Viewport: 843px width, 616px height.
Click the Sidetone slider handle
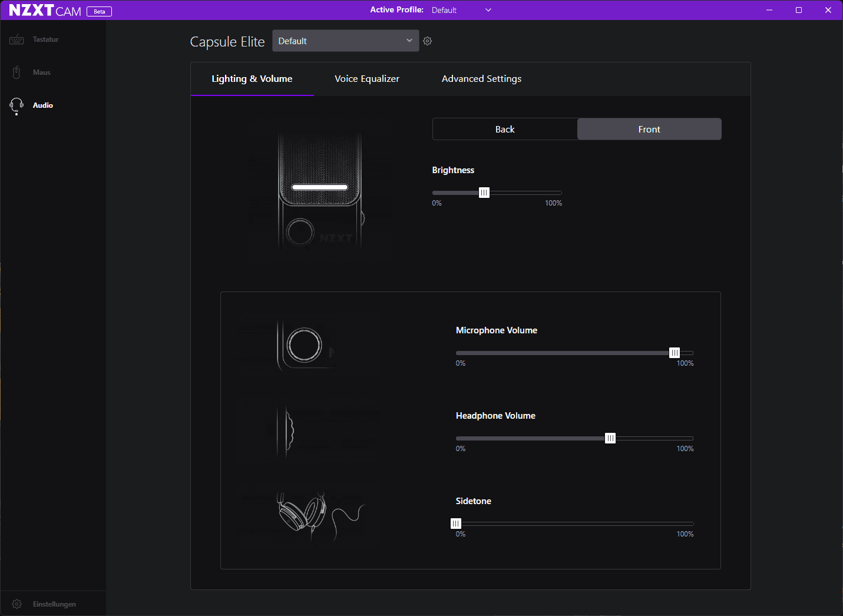tap(456, 524)
